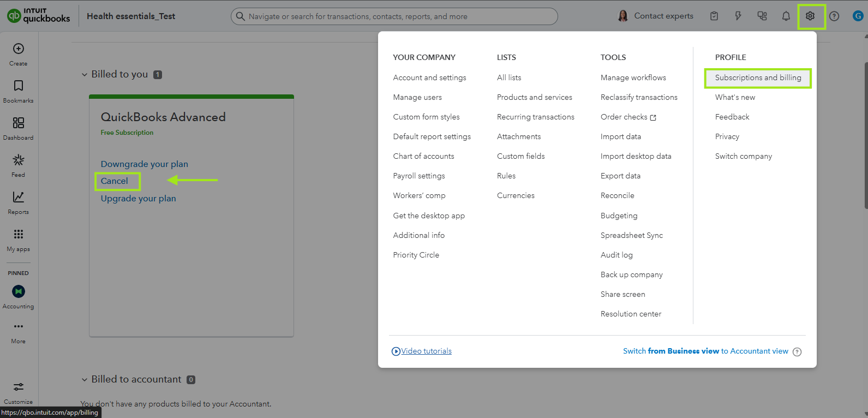Go to the Dashboard icon
The image size is (868, 418).
coord(19,123)
